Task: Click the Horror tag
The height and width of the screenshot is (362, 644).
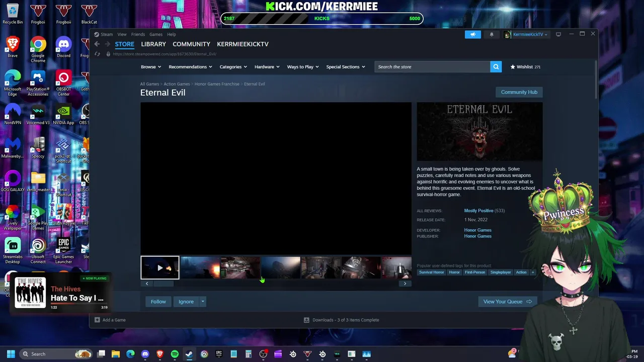Action: (x=454, y=273)
